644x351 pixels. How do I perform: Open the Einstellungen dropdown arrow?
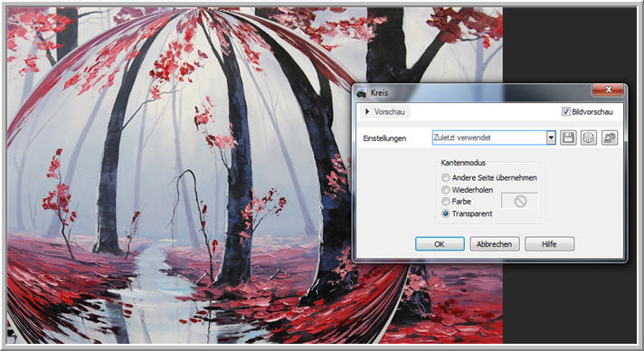point(551,138)
